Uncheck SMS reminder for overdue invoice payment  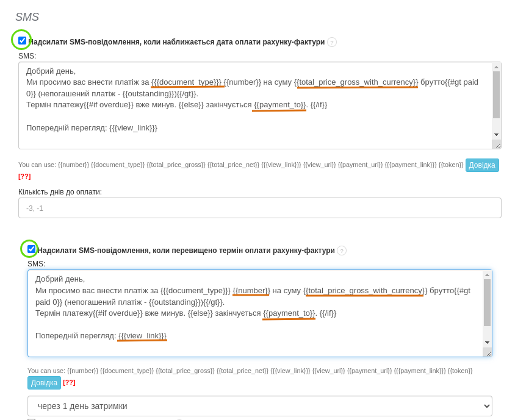coord(32,249)
